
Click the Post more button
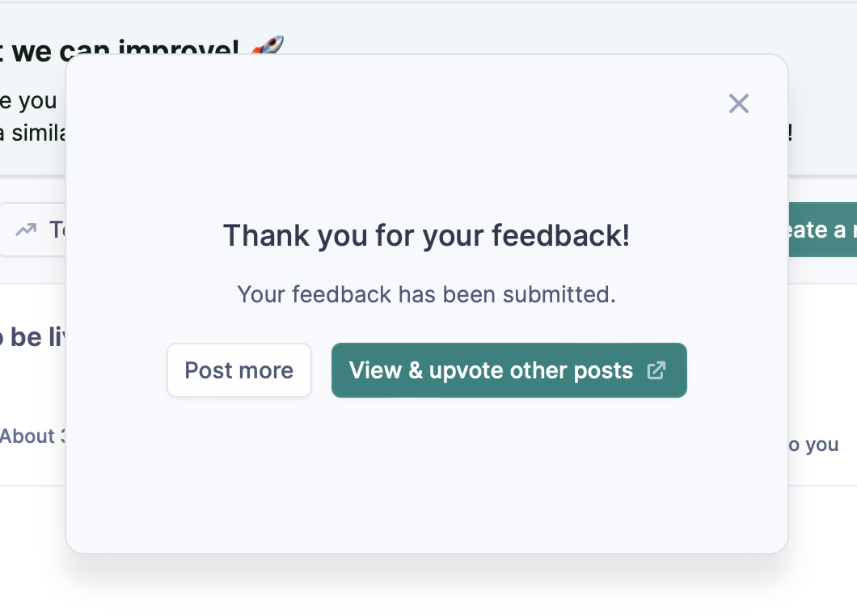pyautogui.click(x=239, y=370)
